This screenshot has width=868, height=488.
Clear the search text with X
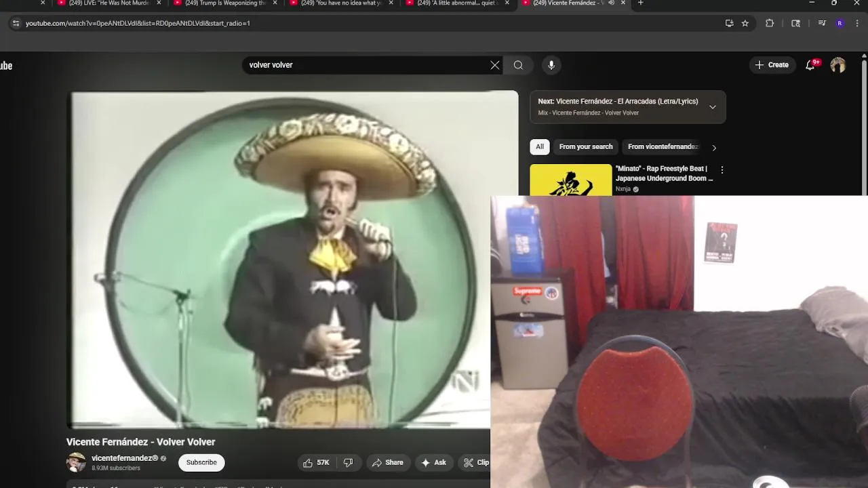495,65
